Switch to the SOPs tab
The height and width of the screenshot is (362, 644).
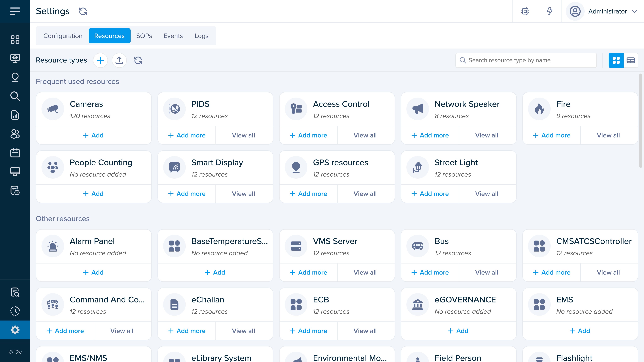144,36
